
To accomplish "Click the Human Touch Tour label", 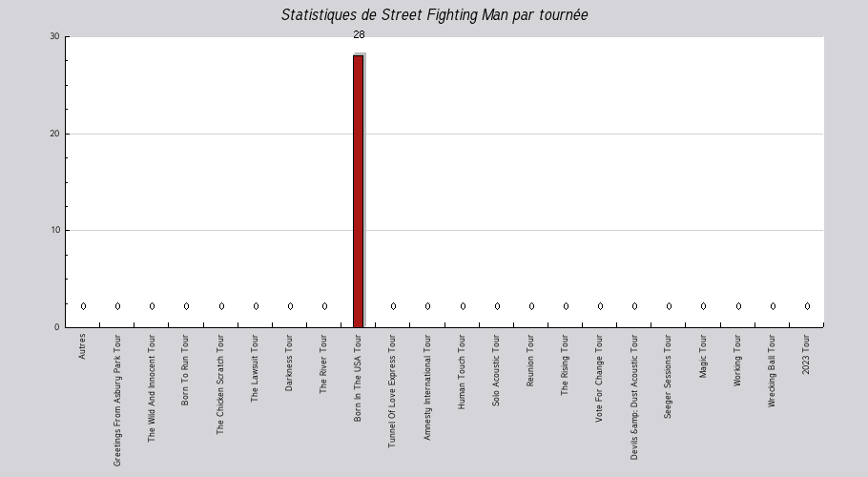I will 462,371.
